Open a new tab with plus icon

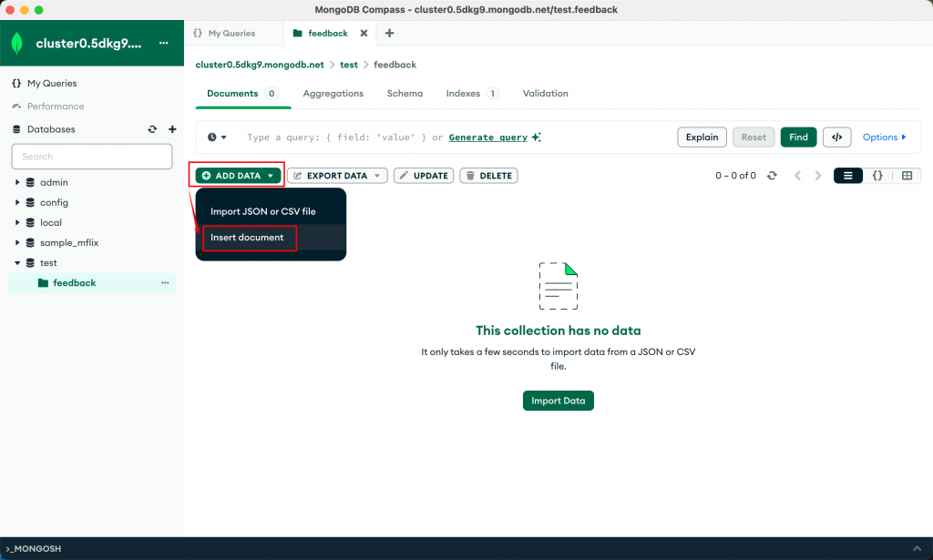coord(389,34)
